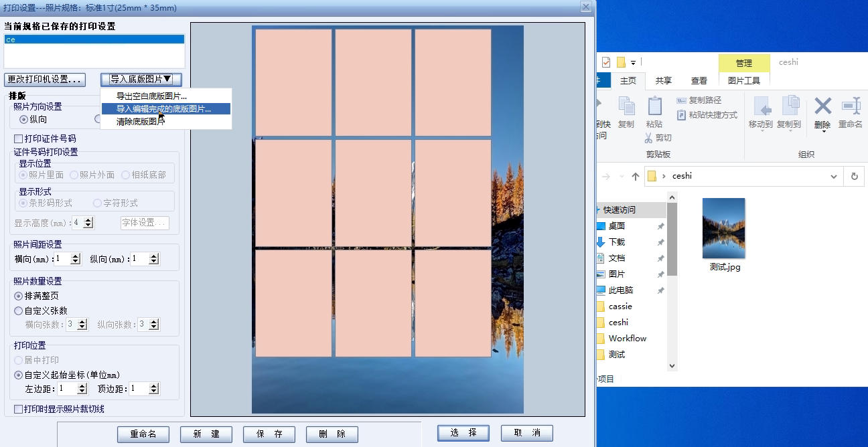Image resolution: width=868 pixels, height=447 pixels.
Task: Use the Cut (剪切) scissors icon
Action: point(648,137)
